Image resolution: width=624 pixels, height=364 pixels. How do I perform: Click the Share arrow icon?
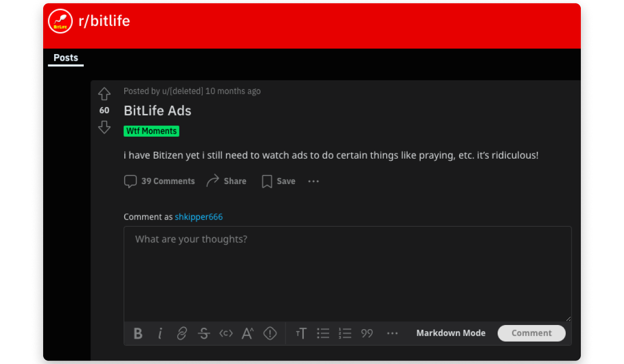click(213, 181)
